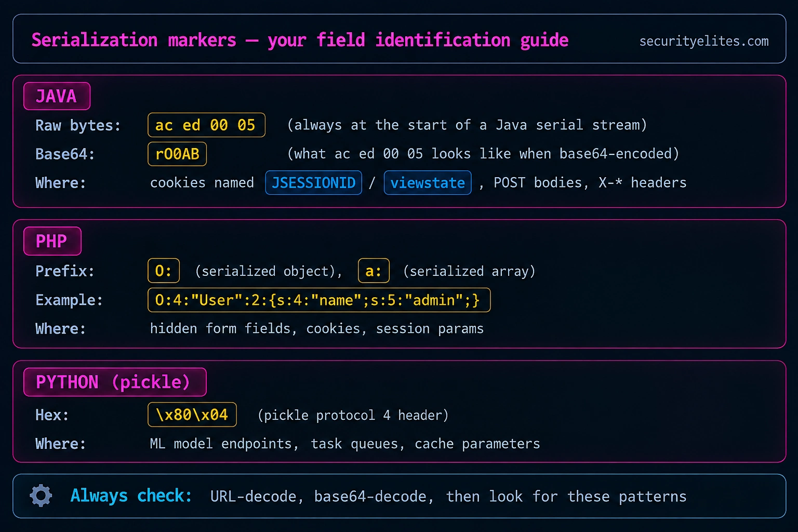Click the JAVA section badge
This screenshot has width=798, height=532.
[x=57, y=96]
